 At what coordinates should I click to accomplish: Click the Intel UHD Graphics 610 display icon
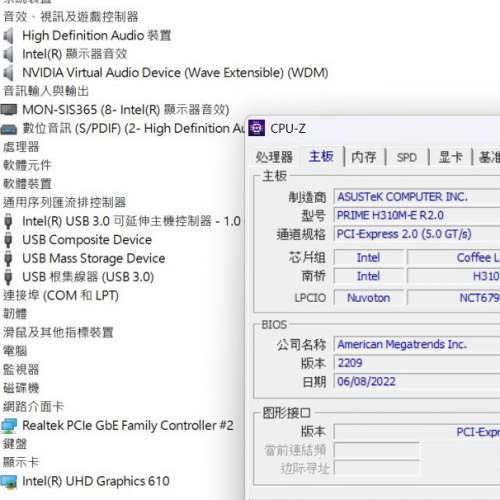tap(9, 482)
